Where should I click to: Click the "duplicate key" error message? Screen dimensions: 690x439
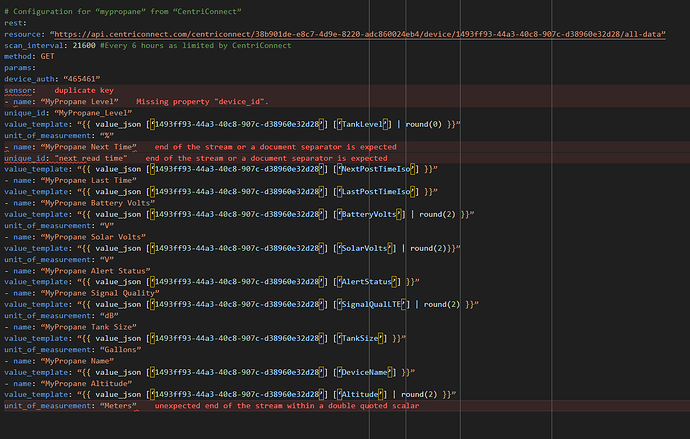click(84, 90)
